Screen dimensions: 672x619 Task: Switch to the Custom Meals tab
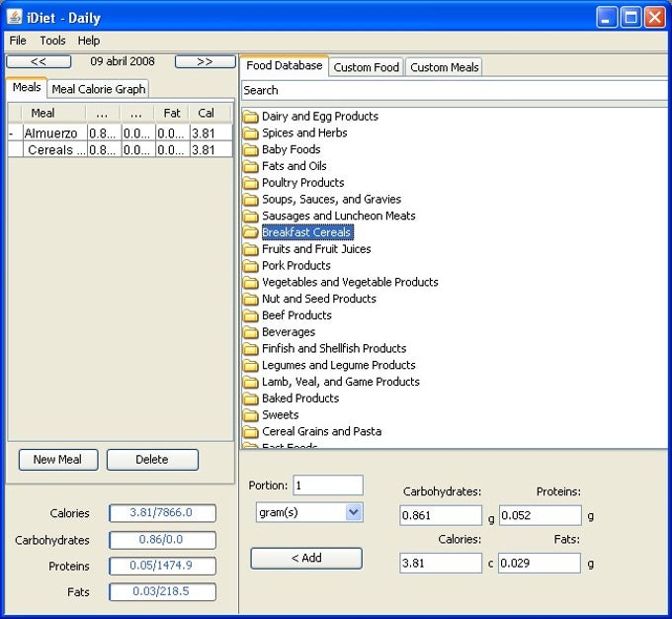pos(444,67)
